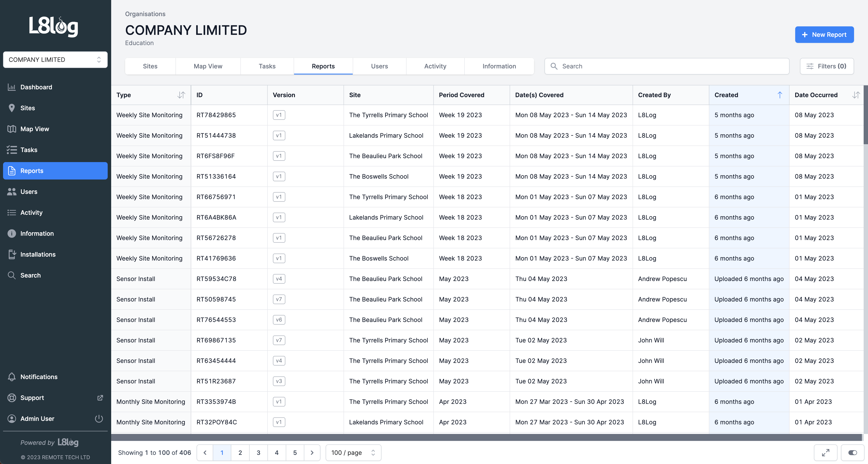Click the v7 badge for RT50598745
The image size is (868, 464).
point(279,299)
